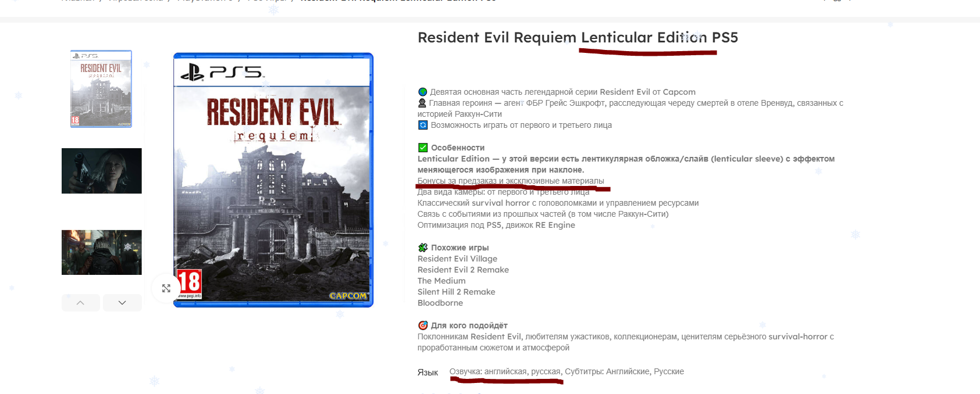Open the Silent Hill 2 Remake entry

coord(457,292)
